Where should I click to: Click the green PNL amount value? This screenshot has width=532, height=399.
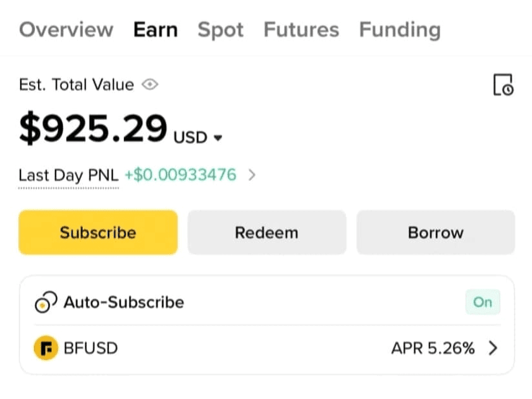181,175
